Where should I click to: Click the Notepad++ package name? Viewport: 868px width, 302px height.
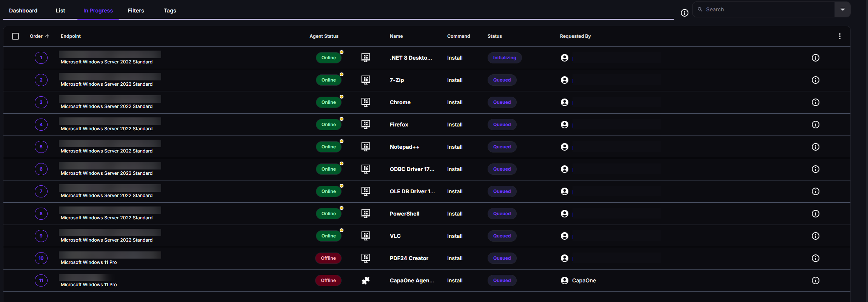tap(405, 147)
